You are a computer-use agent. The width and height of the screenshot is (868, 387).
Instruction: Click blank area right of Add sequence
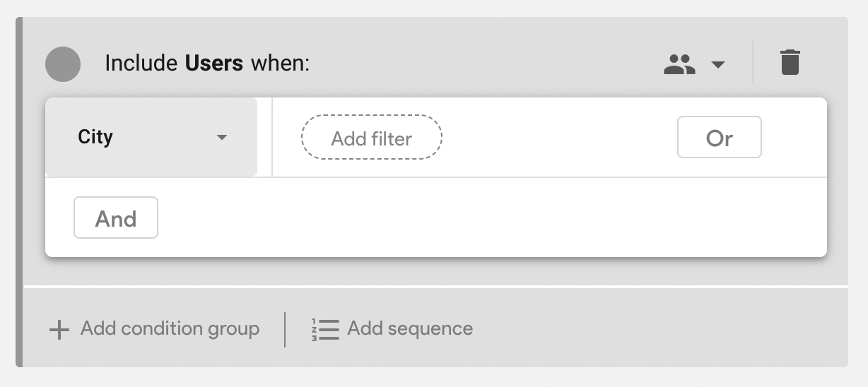[657, 328]
